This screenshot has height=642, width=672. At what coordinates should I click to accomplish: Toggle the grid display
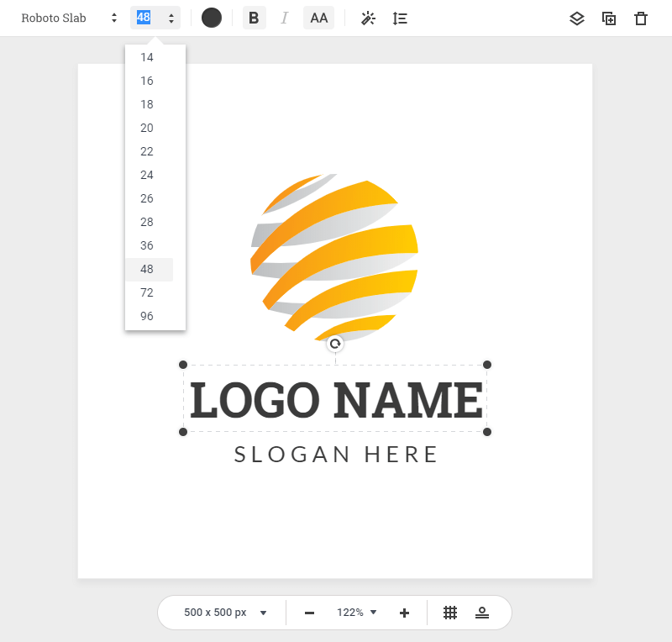[450, 613]
